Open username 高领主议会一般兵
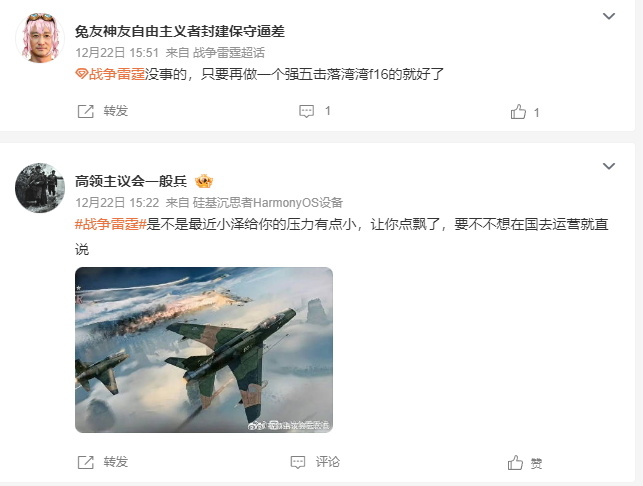This screenshot has width=643, height=486. (131, 181)
